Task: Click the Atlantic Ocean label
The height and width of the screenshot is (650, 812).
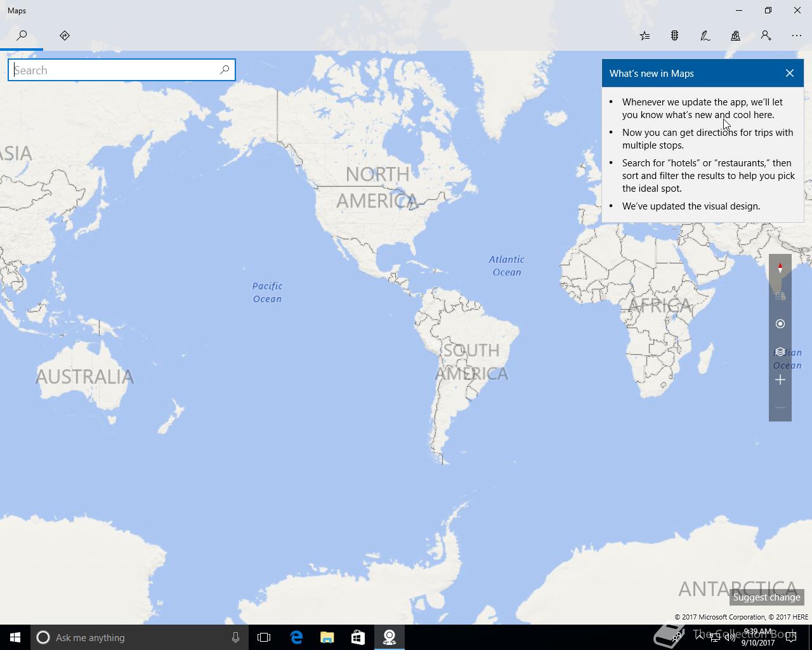Action: coord(506,266)
